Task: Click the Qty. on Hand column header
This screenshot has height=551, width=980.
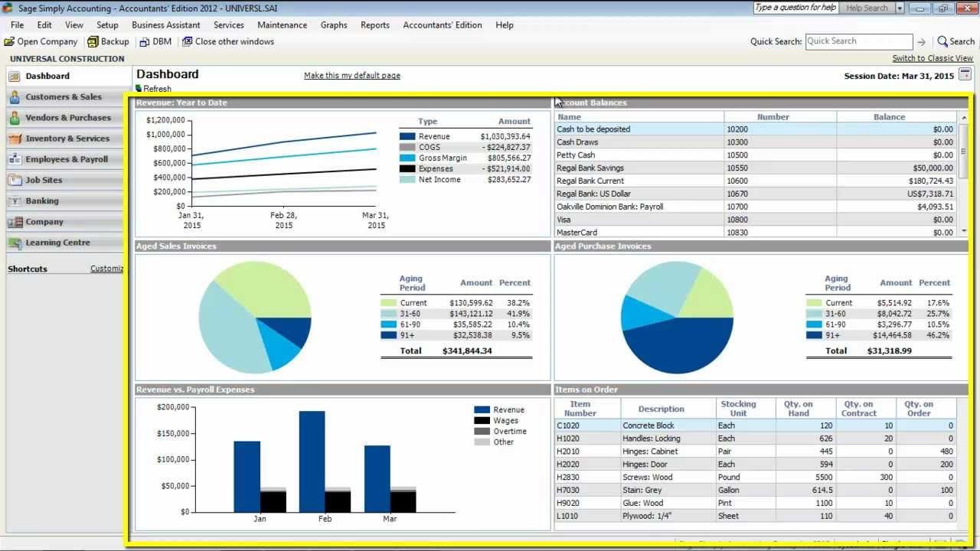Action: [799, 409]
